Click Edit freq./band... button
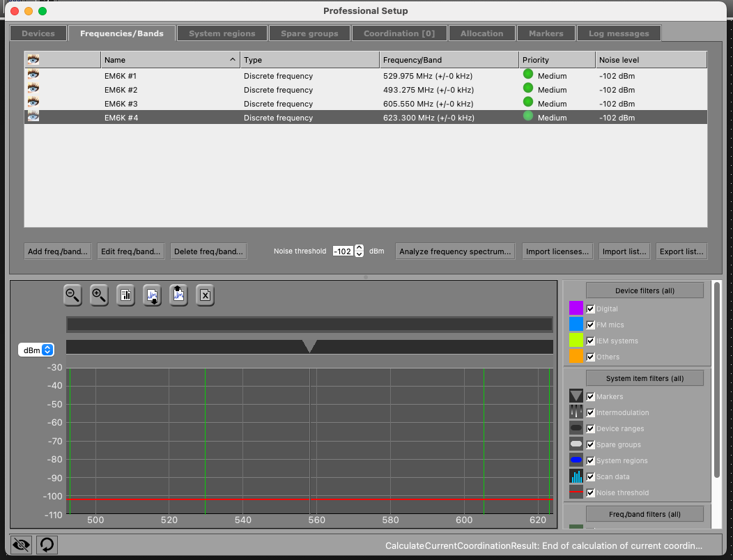The width and height of the screenshot is (733, 560). pyautogui.click(x=130, y=251)
